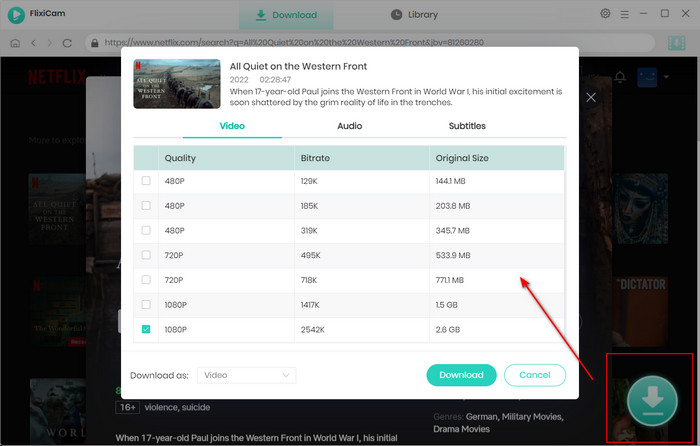
Task: Open the settings gear icon
Action: tap(605, 13)
